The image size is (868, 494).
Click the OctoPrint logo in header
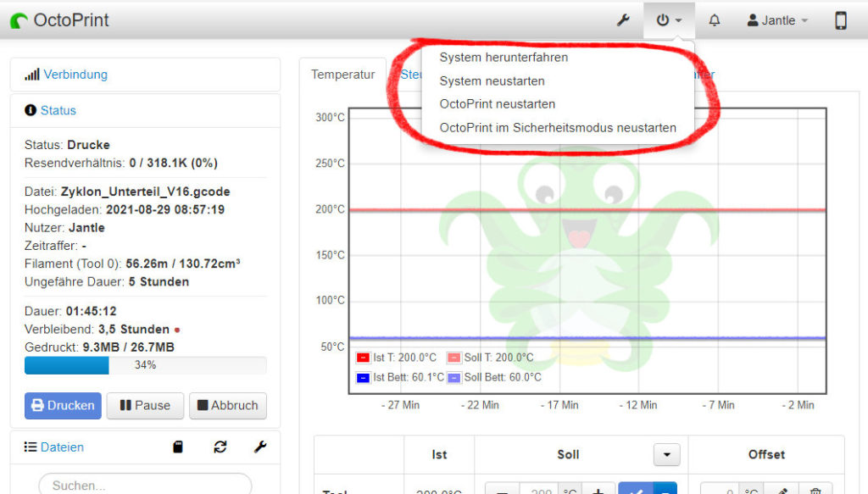(59, 20)
